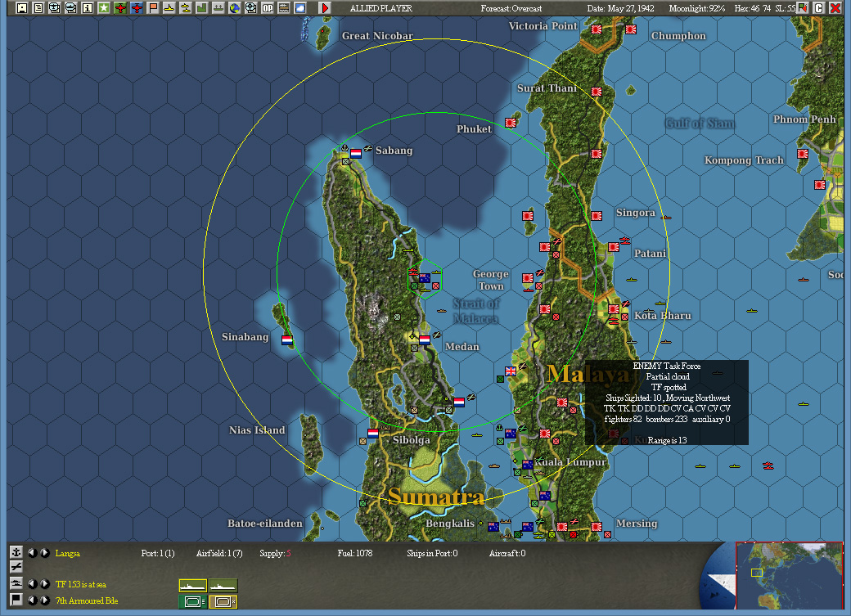This screenshot has width=851, height=616.
Task: Select the tan armoured unit counter
Action: 223,601
